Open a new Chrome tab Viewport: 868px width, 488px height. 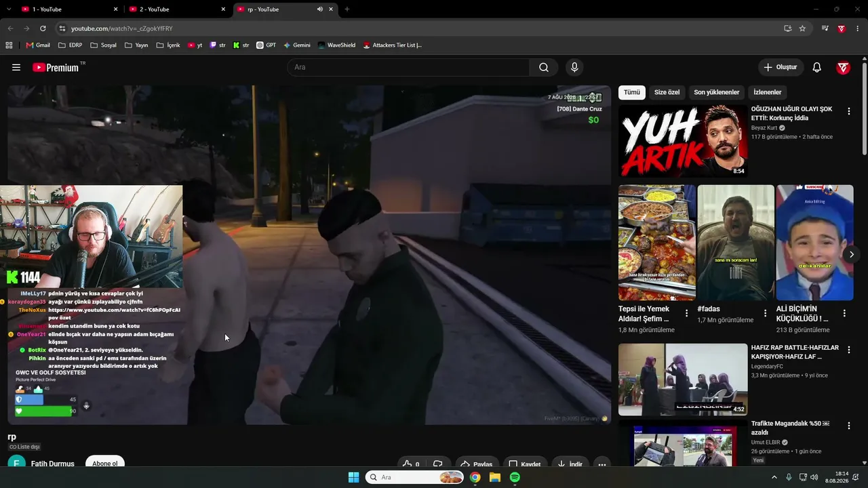tap(347, 9)
